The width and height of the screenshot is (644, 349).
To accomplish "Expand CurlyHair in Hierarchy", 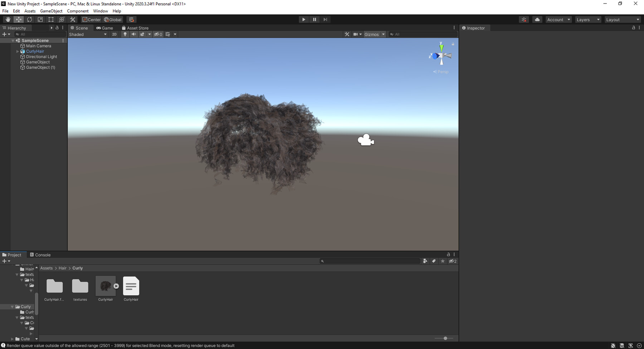I will point(18,52).
